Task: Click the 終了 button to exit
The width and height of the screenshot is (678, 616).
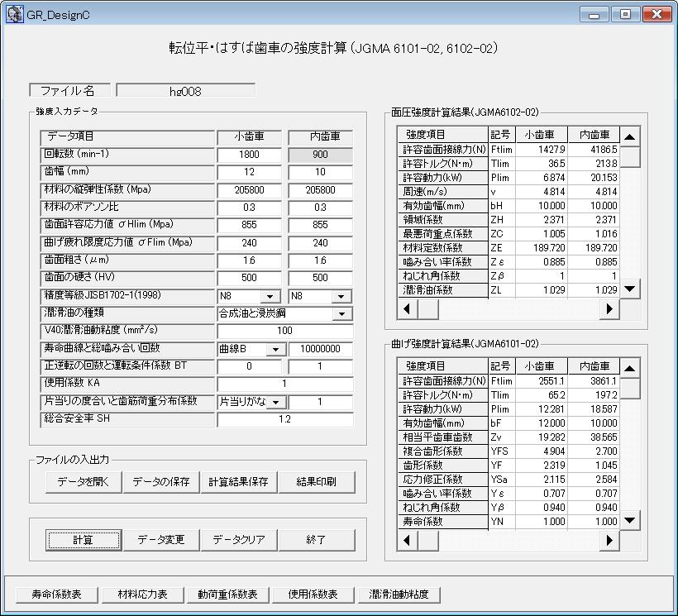Action: 317,540
